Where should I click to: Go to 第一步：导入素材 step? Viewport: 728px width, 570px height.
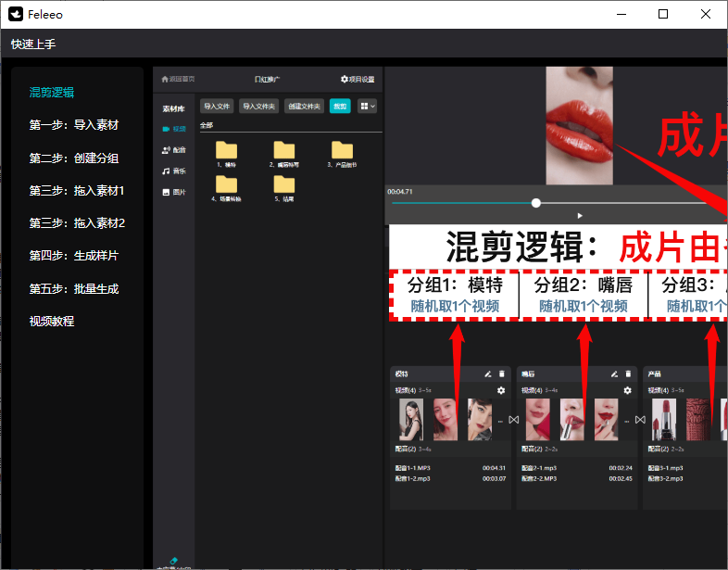(x=74, y=125)
